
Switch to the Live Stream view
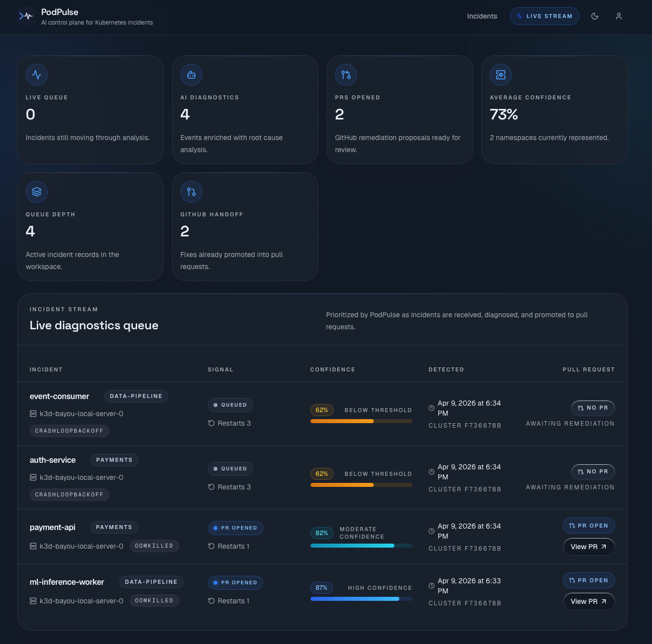[x=545, y=16]
